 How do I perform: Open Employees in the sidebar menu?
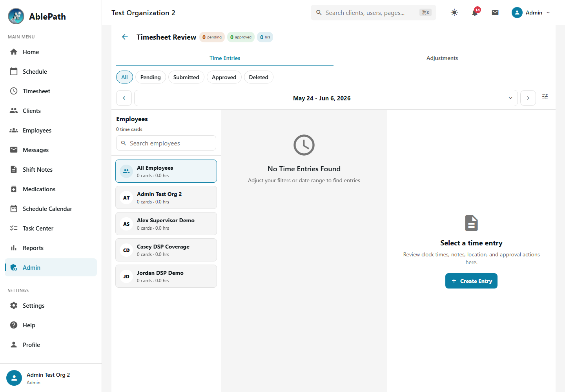[x=51, y=130]
